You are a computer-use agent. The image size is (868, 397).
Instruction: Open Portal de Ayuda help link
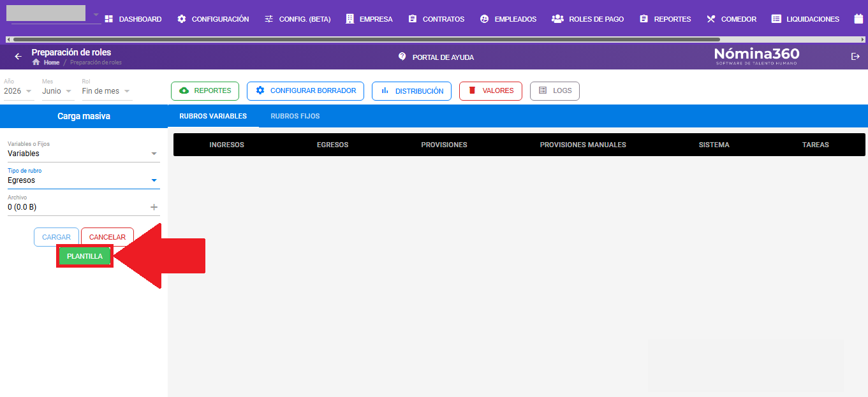coord(436,57)
